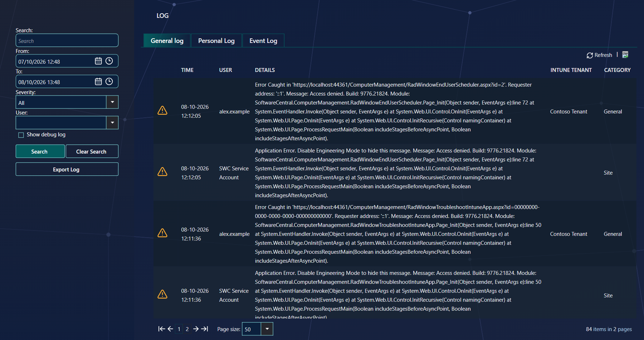Export log to CSV icon
Image resolution: width=644 pixels, height=340 pixels.
625,55
